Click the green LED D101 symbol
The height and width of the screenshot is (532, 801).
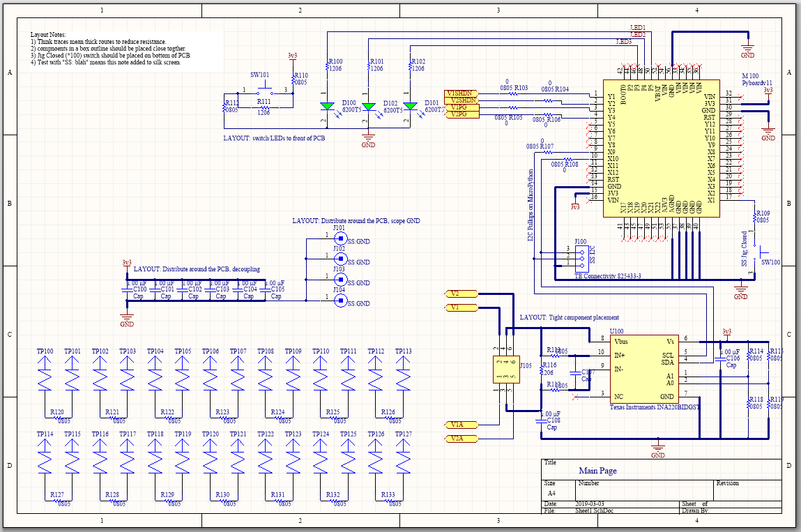[410, 106]
